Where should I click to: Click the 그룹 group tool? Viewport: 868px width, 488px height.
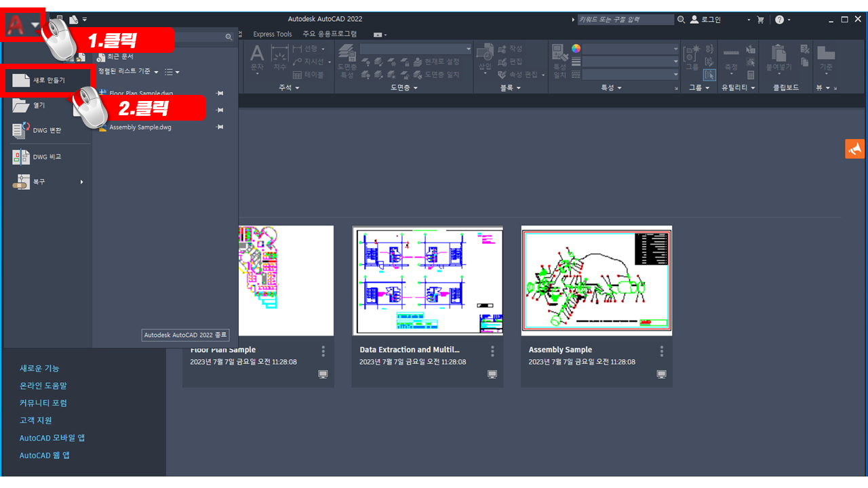(692, 57)
